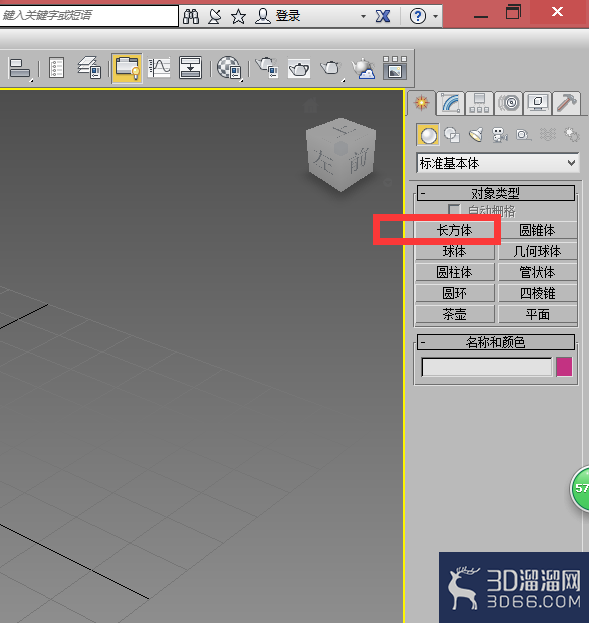Screen dimensions: 589x623
Task: Select the Lights category icon
Action: [x=476, y=135]
